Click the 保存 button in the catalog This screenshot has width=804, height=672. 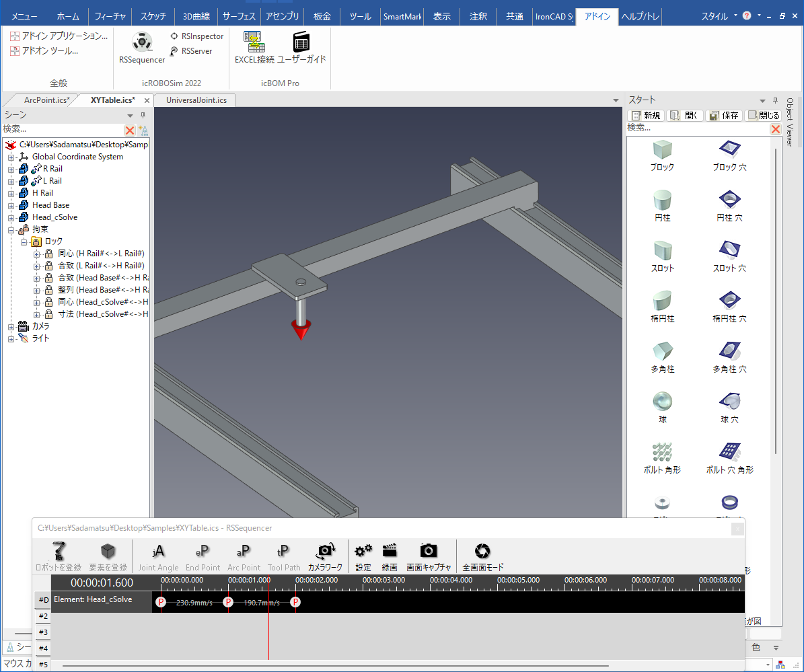pyautogui.click(x=724, y=115)
